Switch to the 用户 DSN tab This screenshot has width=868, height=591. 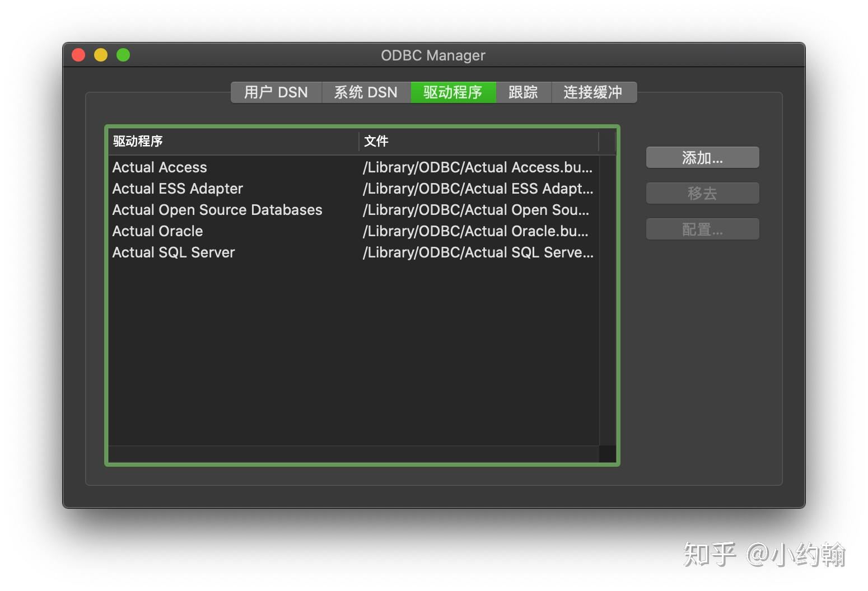276,92
